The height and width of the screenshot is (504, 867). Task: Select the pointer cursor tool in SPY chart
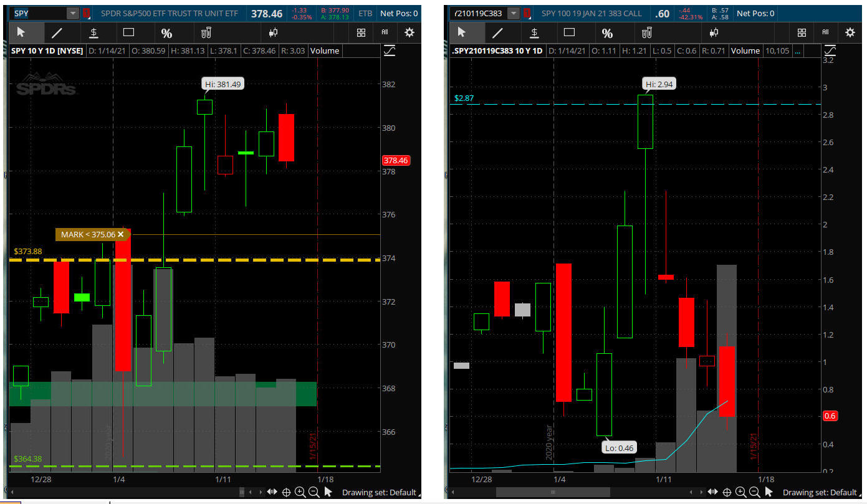[x=21, y=33]
